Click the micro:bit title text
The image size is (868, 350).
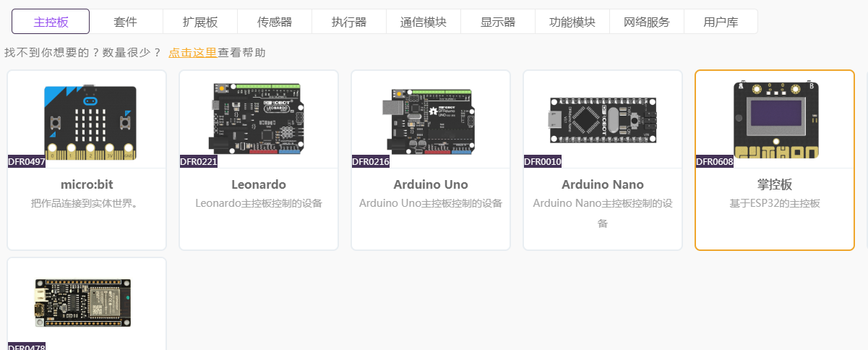click(x=87, y=184)
